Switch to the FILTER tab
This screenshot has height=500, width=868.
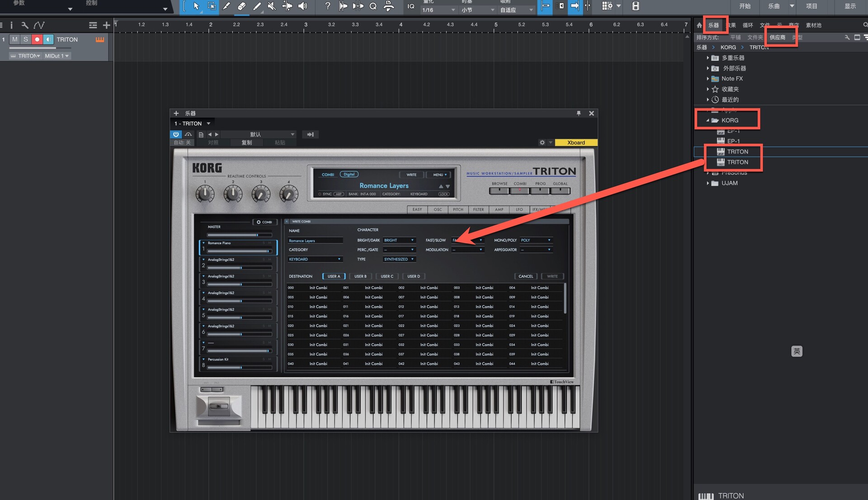click(478, 209)
